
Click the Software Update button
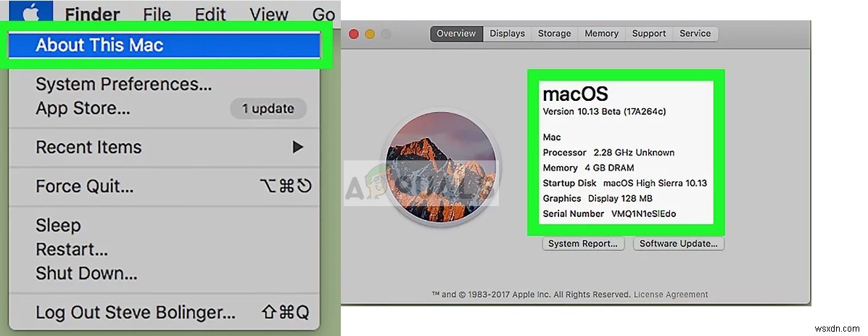679,244
